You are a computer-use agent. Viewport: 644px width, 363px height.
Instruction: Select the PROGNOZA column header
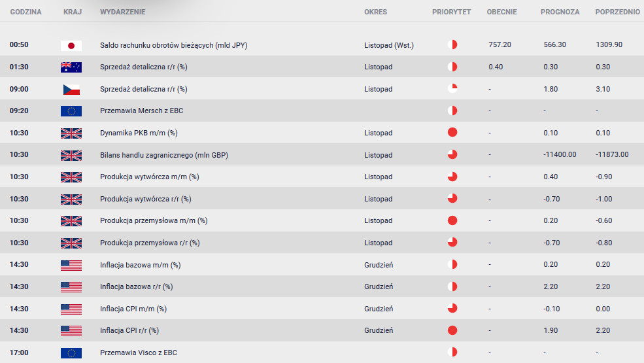(560, 12)
